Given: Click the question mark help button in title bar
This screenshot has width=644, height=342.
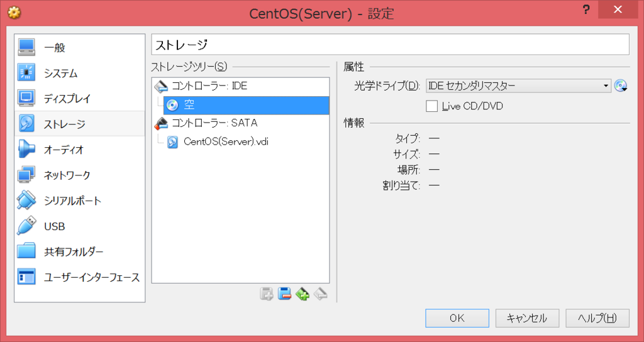Looking at the screenshot, I should pos(586,10).
